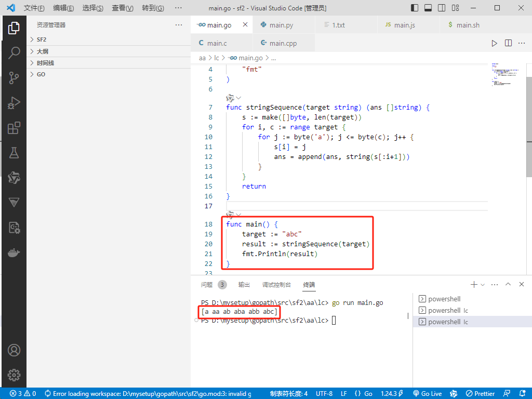Viewport: 532px width, 399px height.
Task: Select the 终端 terminal panel tab
Action: click(x=309, y=284)
